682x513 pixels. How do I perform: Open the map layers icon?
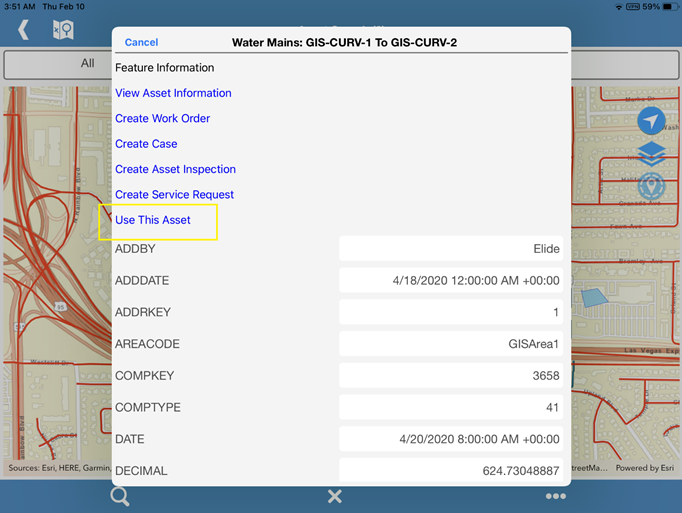point(651,153)
